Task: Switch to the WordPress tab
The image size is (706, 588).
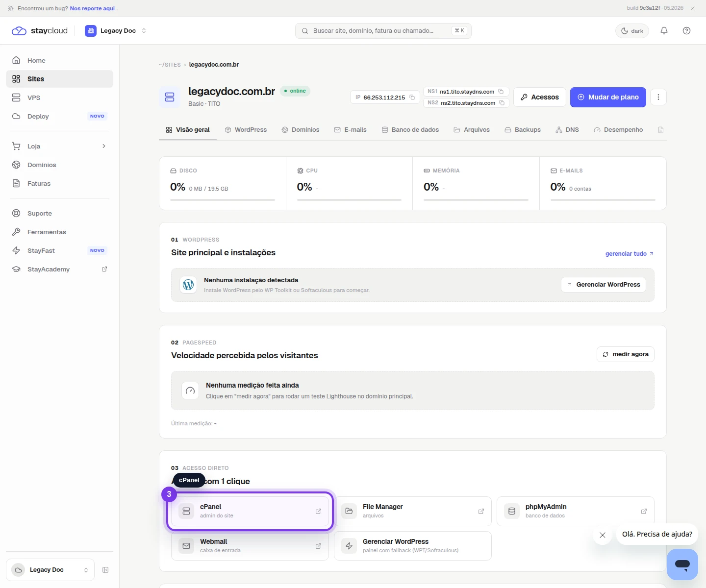Action: point(246,130)
